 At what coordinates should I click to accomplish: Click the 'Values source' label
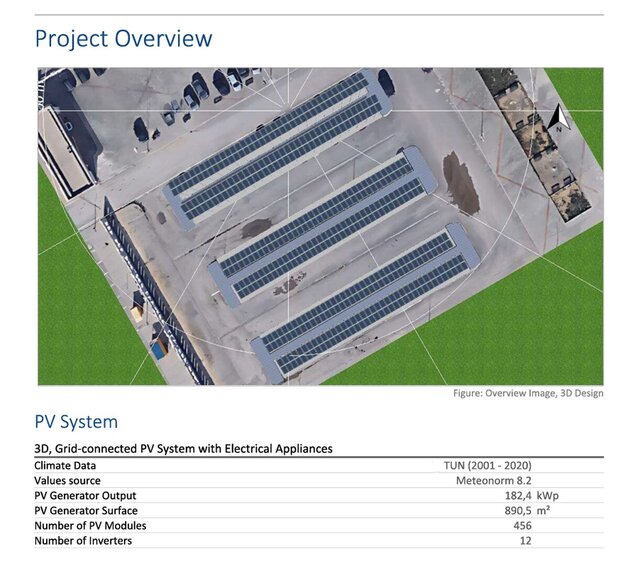pos(67,481)
